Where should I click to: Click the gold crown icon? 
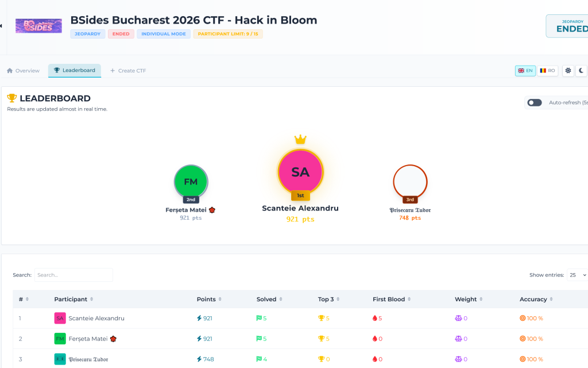pyautogui.click(x=300, y=139)
